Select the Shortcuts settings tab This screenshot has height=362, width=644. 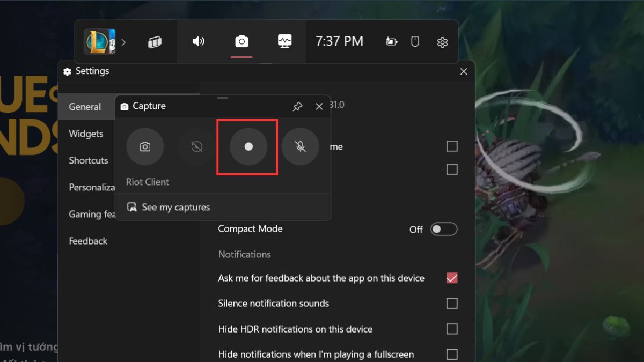(x=88, y=160)
